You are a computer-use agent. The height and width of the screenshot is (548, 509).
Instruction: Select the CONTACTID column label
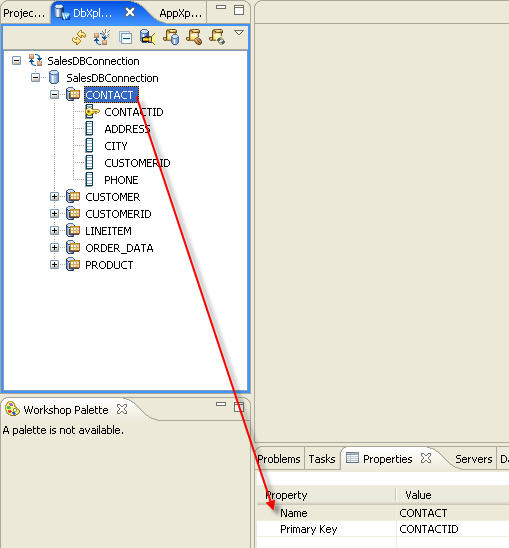(x=134, y=112)
